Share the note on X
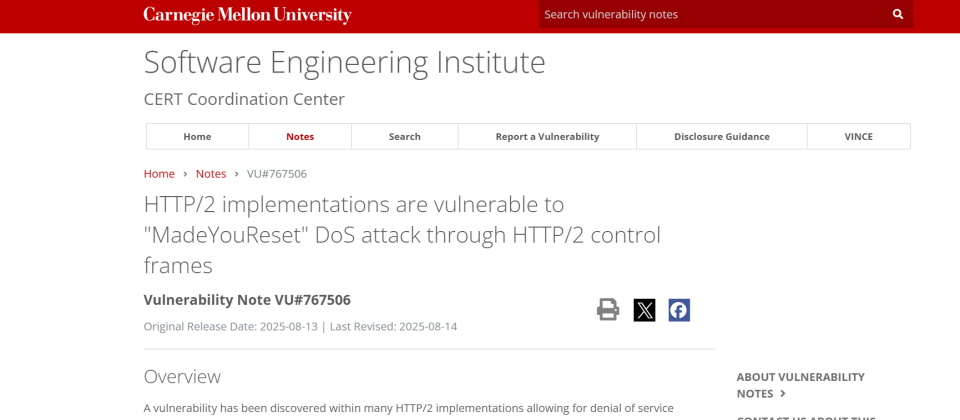 pyautogui.click(x=644, y=310)
